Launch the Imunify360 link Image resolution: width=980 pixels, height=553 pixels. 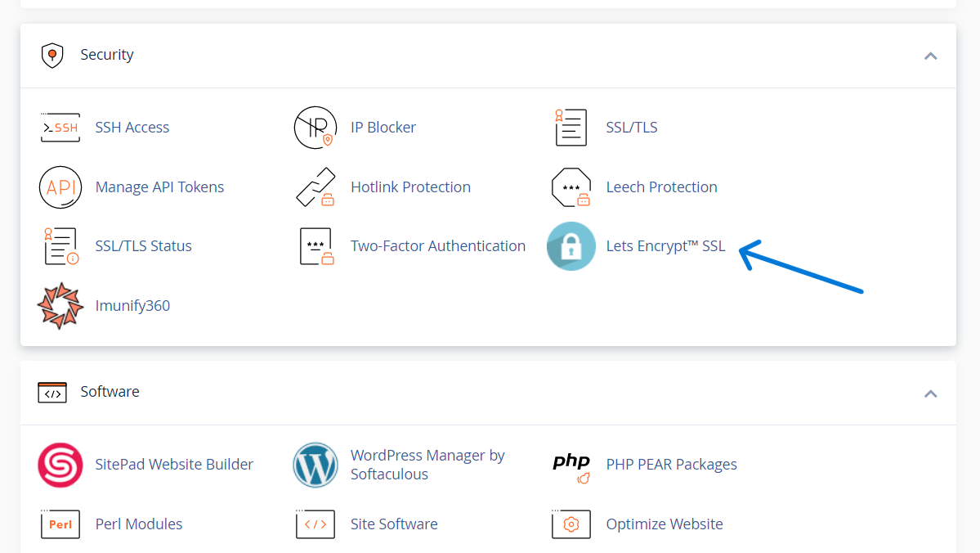(132, 306)
